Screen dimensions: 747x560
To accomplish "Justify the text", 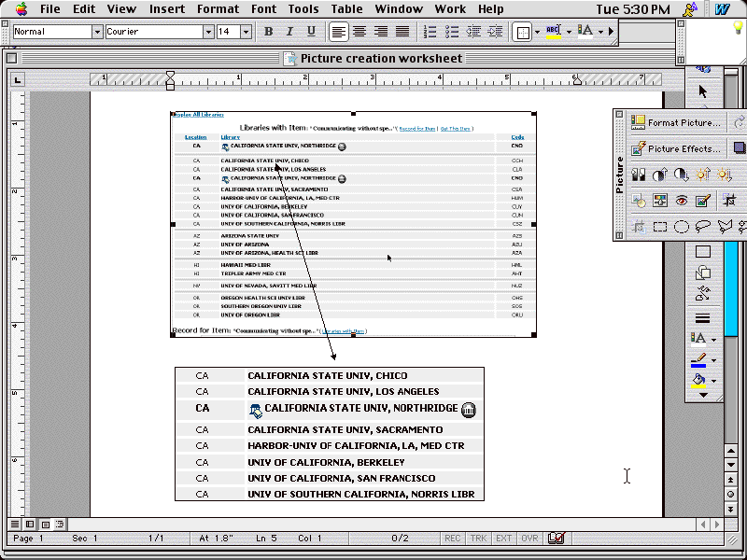I will [402, 32].
